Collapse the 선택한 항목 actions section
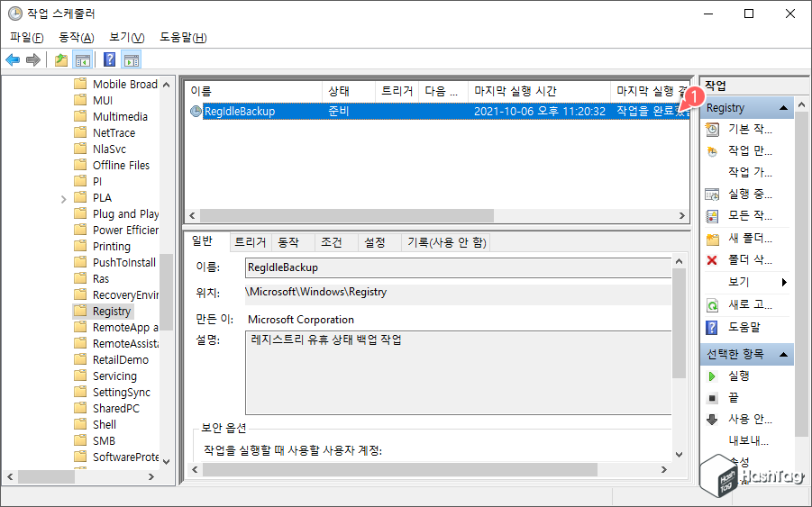This screenshot has width=812, height=507. click(783, 355)
